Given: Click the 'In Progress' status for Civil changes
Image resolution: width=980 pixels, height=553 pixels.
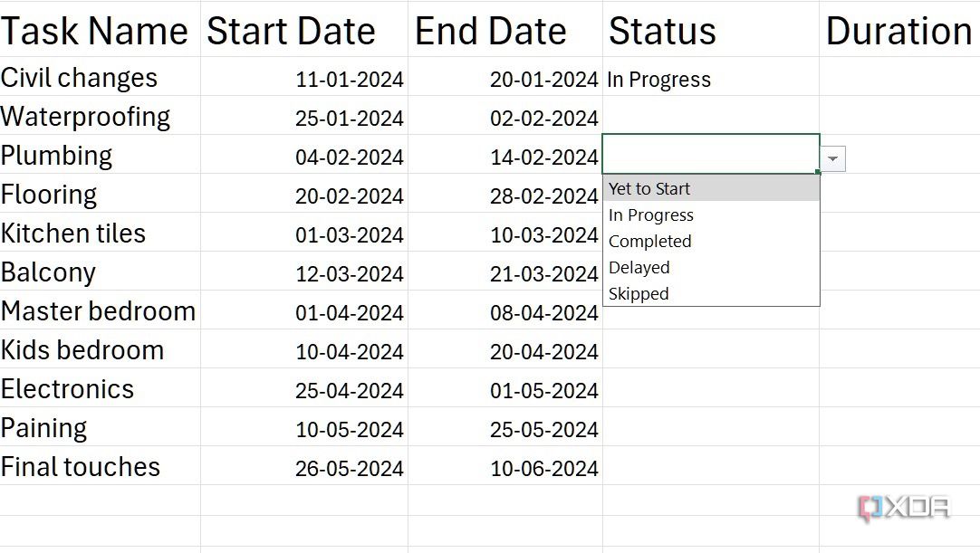Looking at the screenshot, I should click(658, 80).
